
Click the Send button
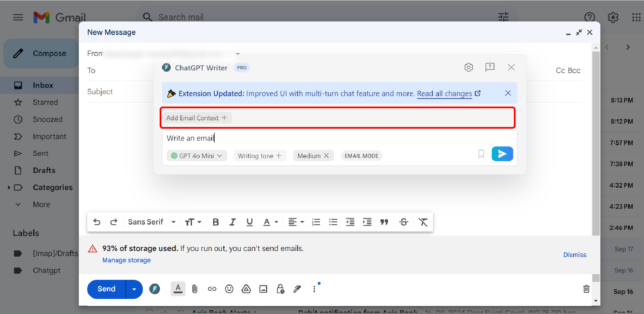[x=106, y=289]
